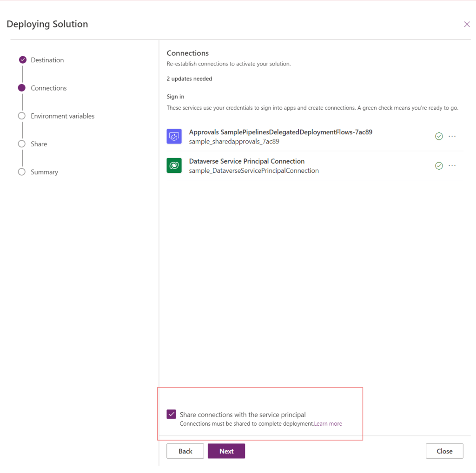Image resolution: width=476 pixels, height=473 pixels.
Task: Click the Destination step label
Action: pos(47,60)
